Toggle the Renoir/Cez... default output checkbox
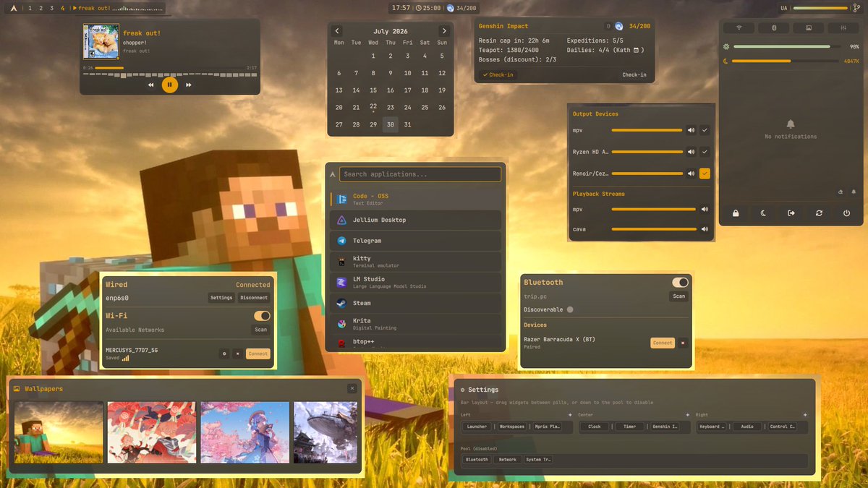Image resolution: width=868 pixels, height=488 pixels. (x=705, y=174)
